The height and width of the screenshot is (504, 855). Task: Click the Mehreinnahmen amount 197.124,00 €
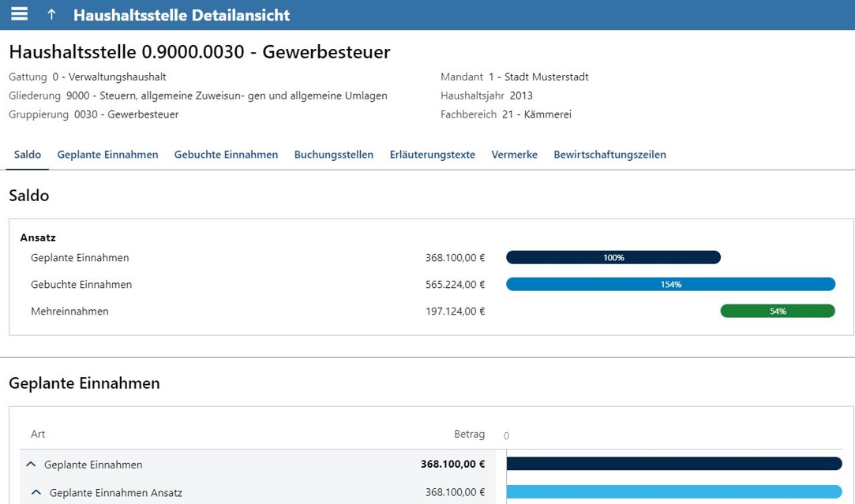[455, 312]
